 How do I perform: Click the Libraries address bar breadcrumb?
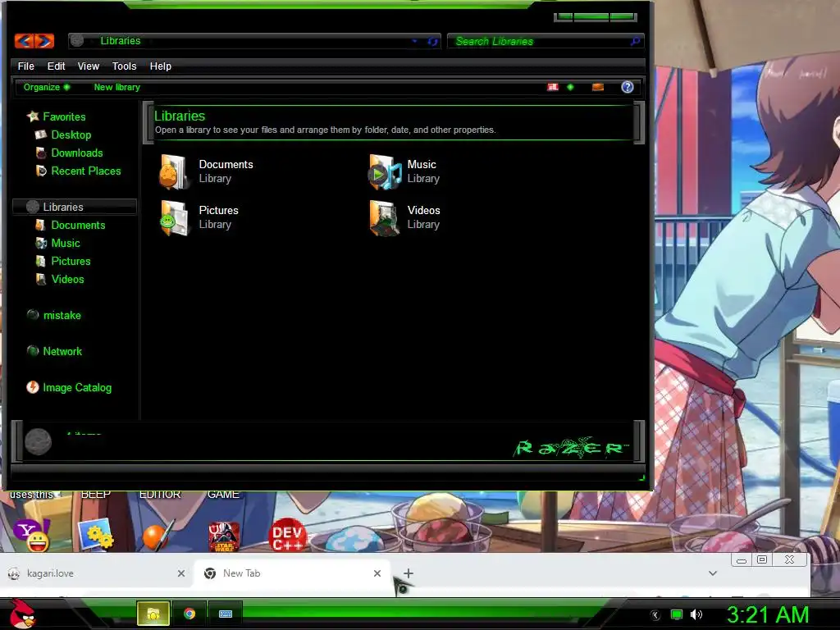(121, 41)
